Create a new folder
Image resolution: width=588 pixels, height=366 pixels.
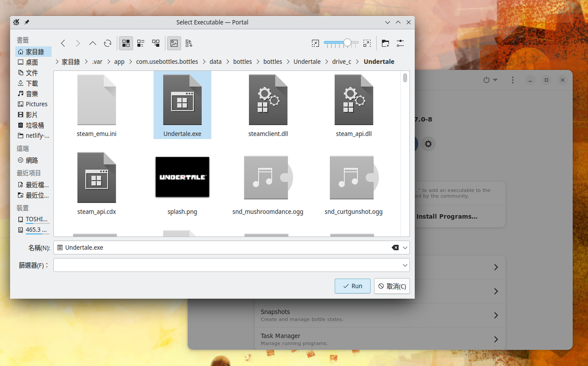385,43
